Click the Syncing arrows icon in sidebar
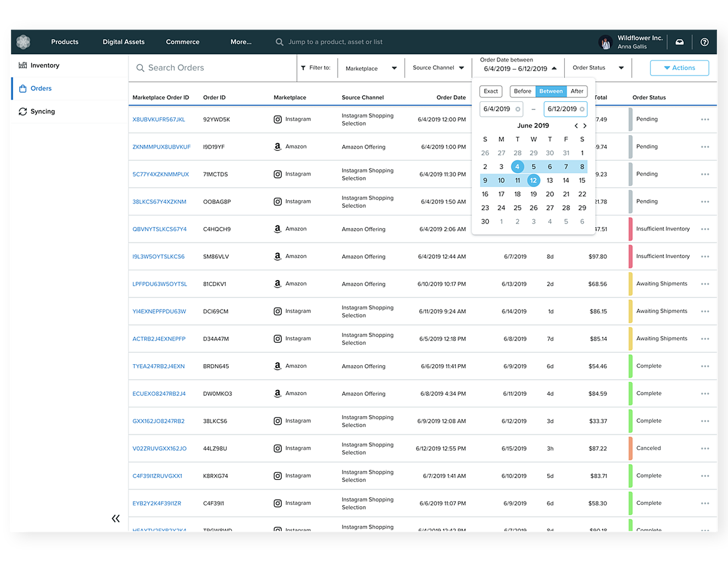This screenshot has height=577, width=728. [x=22, y=112]
